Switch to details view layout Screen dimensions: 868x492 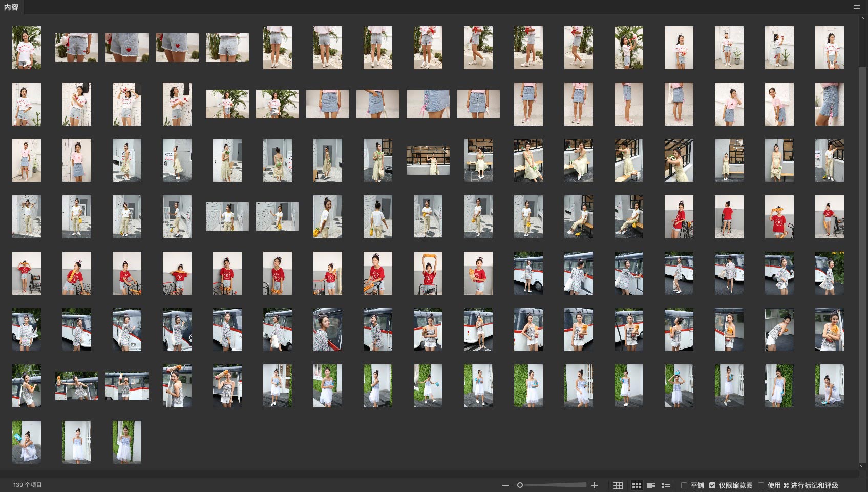tap(651, 485)
